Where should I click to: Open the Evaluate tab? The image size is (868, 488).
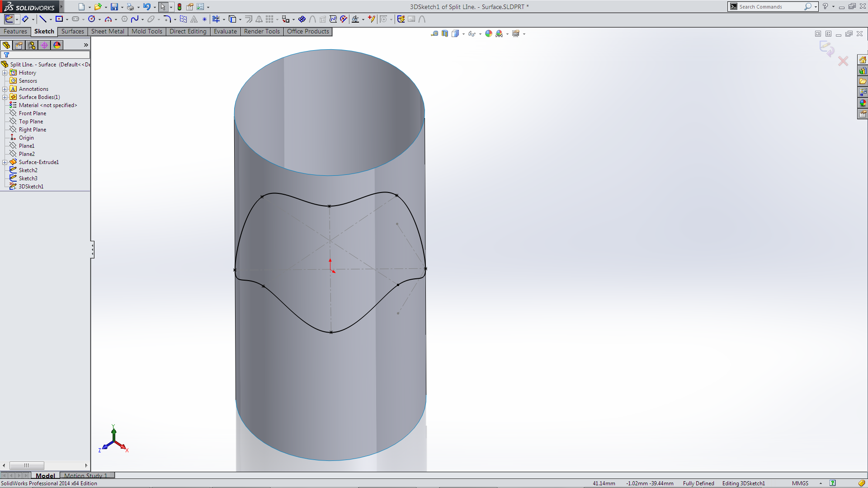pyautogui.click(x=225, y=31)
